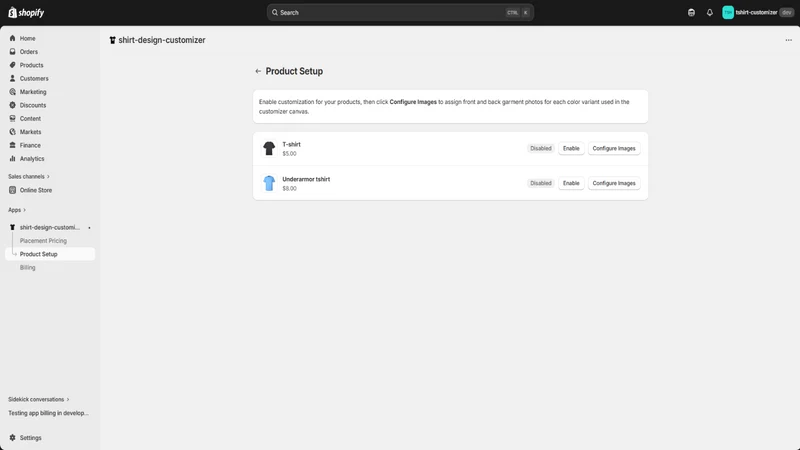Open tshirt-customizer account menu
The image size is (800, 450).
[x=758, y=13]
